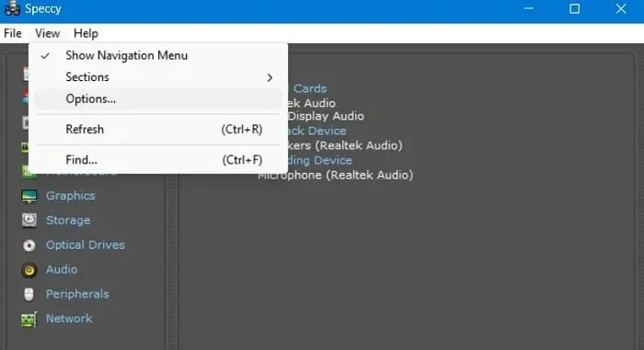This screenshot has height=350, width=644.
Task: Toggle Show Navigation Menu option
Action: pos(158,55)
